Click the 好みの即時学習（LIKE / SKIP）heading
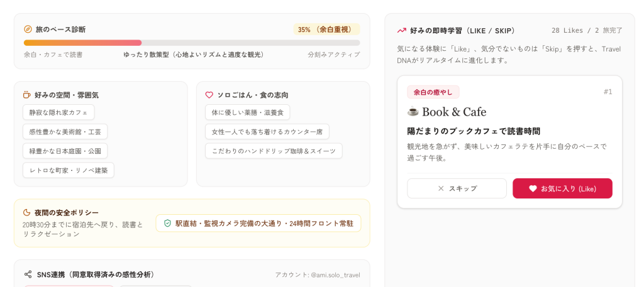Screen dimensions: 644x287 pyautogui.click(x=462, y=30)
